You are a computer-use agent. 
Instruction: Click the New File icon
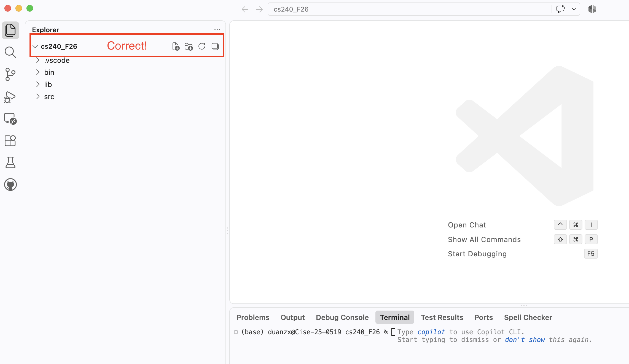[176, 47]
